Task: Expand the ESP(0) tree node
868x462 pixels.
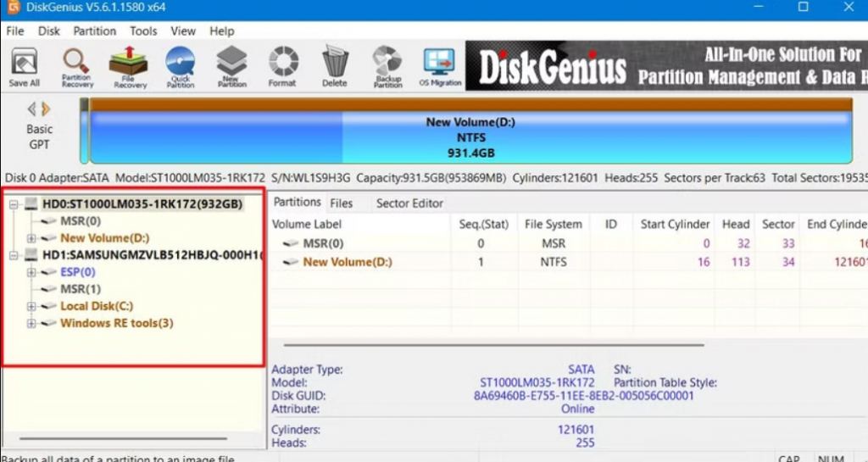Action: tap(31, 272)
